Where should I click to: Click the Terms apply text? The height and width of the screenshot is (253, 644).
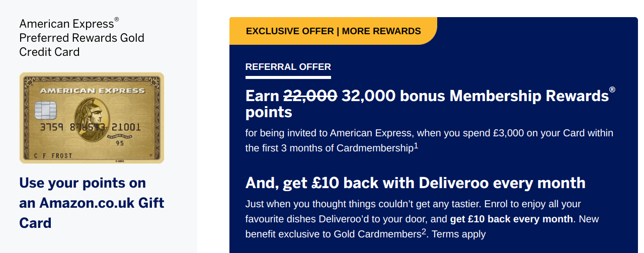(x=459, y=234)
